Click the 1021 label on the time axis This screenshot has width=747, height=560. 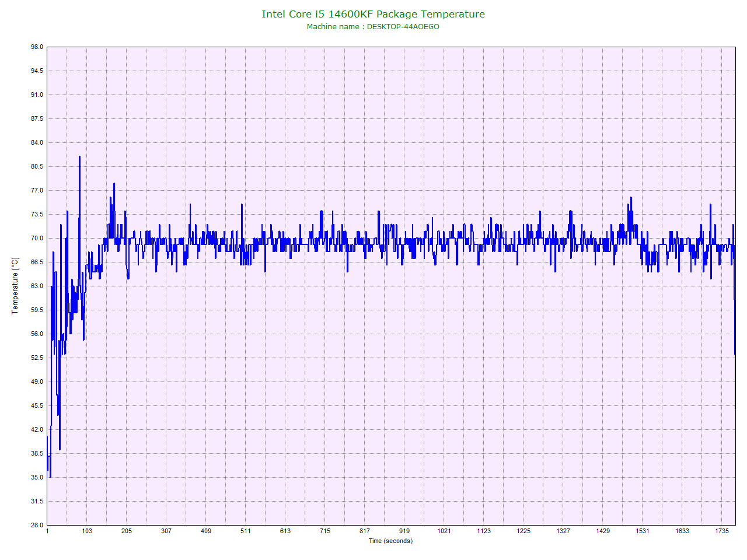[444, 531]
